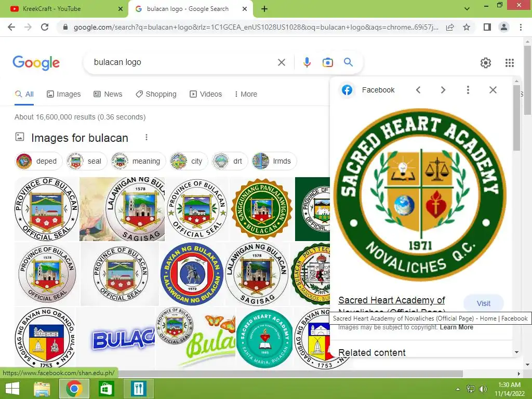Go back with the browser back arrow
The width and height of the screenshot is (532, 399).
[11, 27]
